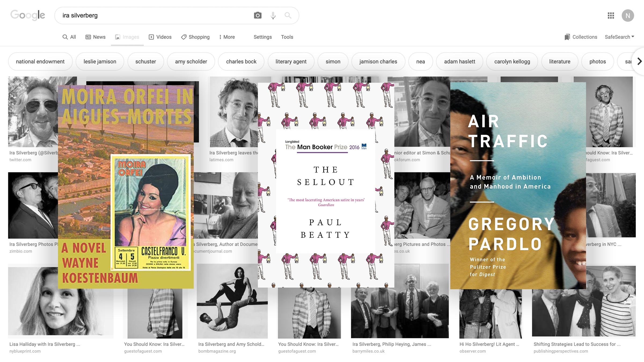Screen dimensions: 644x362
Task: Filter by the adam haslett chip
Action: [x=459, y=61]
